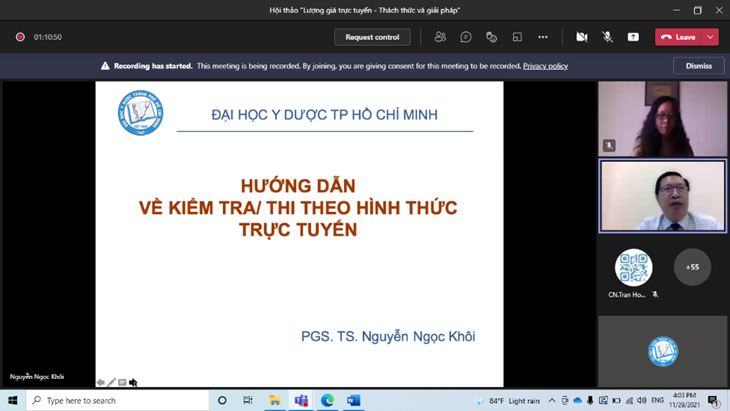Click the muted badge on woman's video
This screenshot has width=730, height=411.
609,145
